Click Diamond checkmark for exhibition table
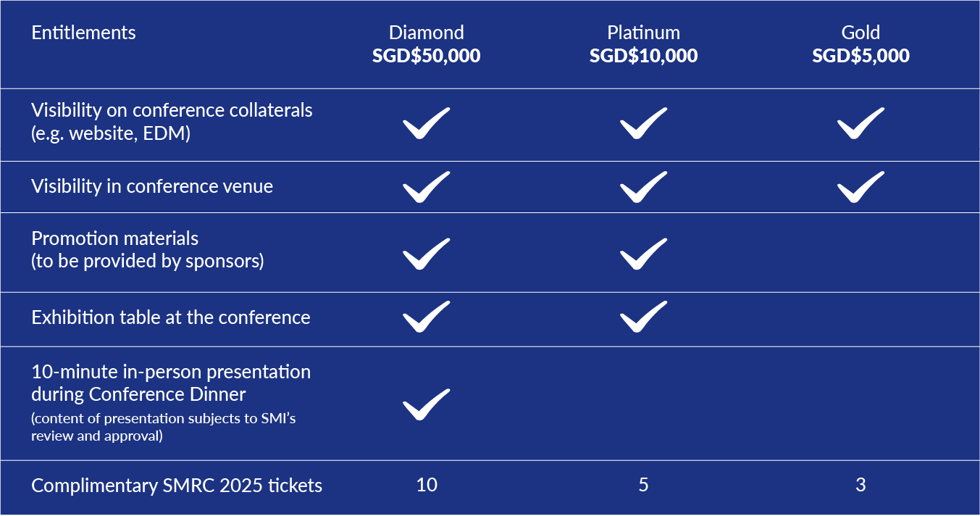 coord(426,317)
